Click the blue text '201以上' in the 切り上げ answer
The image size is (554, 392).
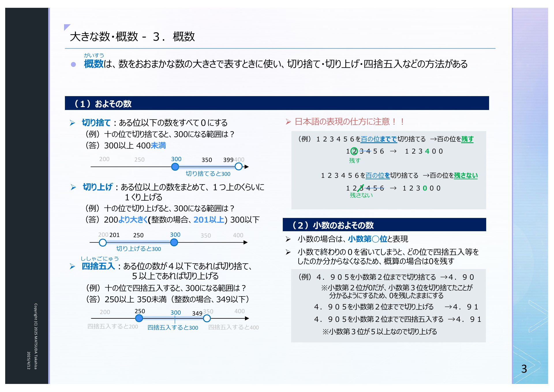(209, 220)
